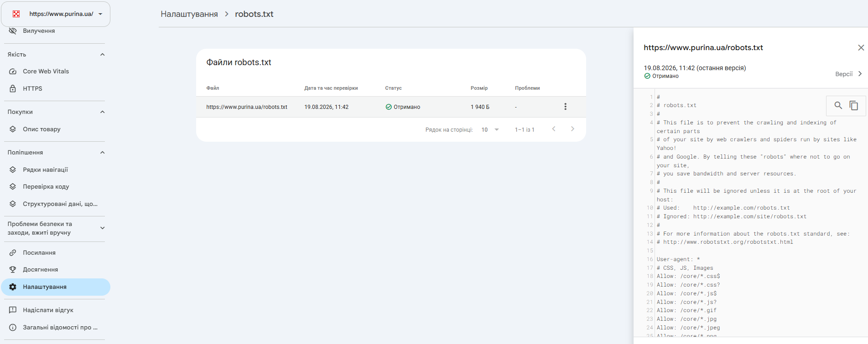Image resolution: width=868 pixels, height=344 pixels.
Task: Go to next page of robots.txt files
Action: (573, 129)
